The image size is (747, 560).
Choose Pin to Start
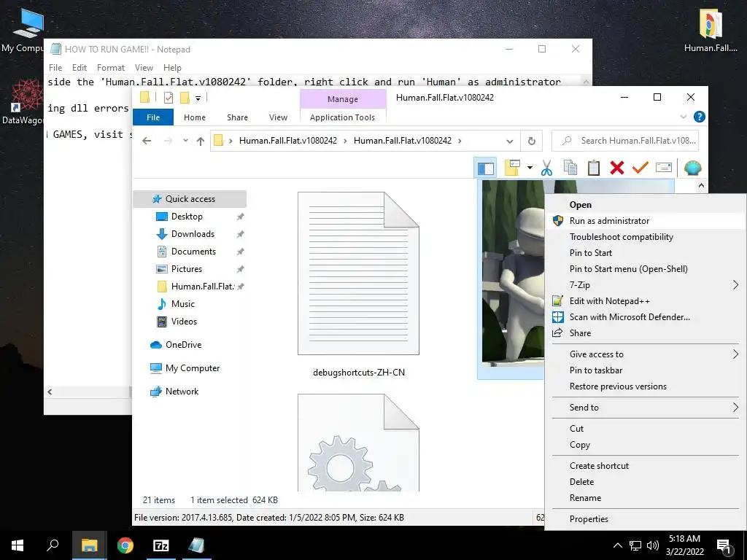591,253
